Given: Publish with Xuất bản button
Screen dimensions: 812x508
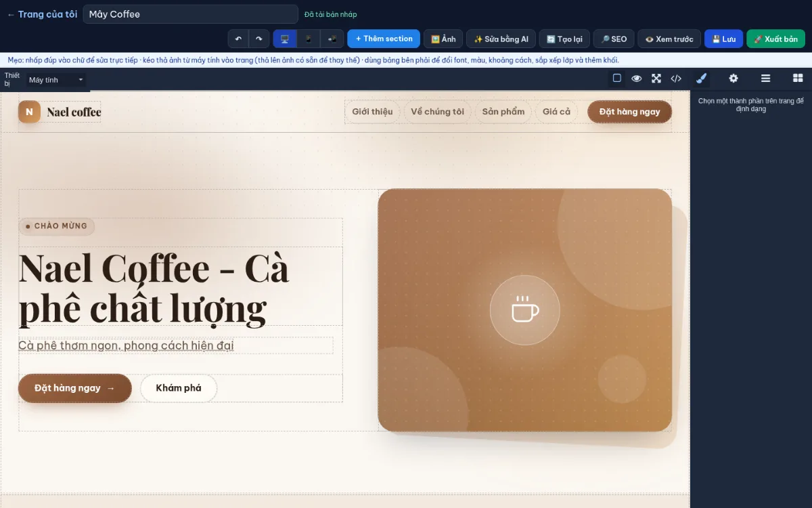Looking at the screenshot, I should [x=775, y=39].
